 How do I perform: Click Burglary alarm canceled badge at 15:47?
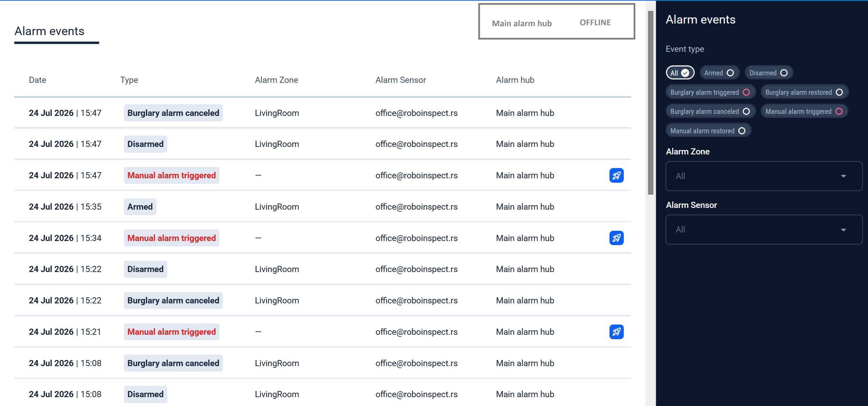pos(173,113)
